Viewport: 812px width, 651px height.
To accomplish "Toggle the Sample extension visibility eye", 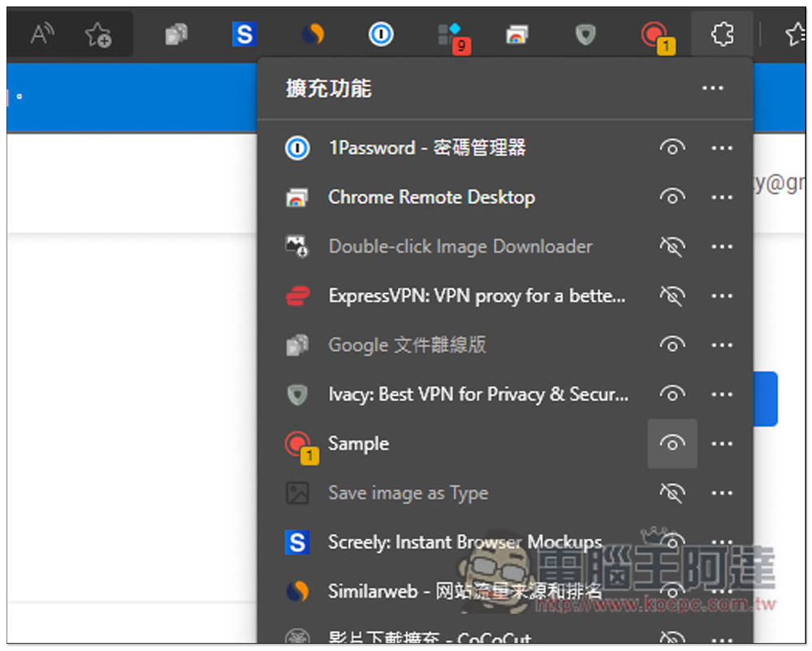I will 672,443.
